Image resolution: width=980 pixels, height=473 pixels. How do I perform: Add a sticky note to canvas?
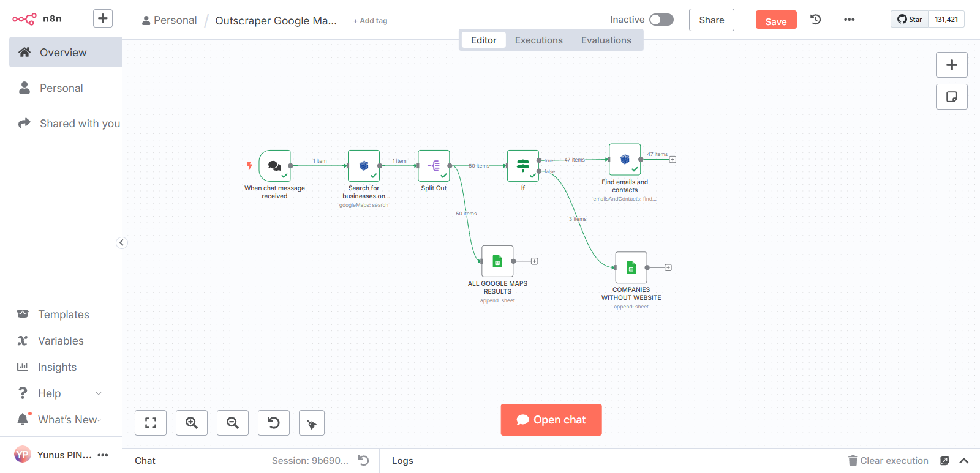[952, 97]
